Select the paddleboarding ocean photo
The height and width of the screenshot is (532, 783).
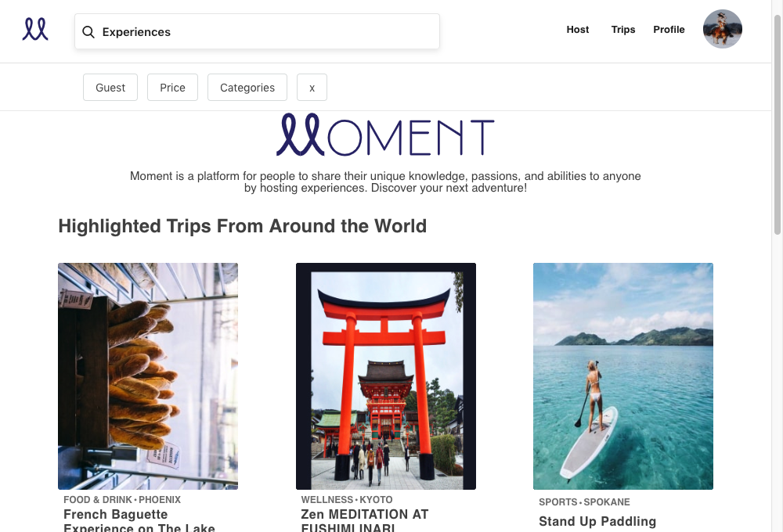coord(623,376)
